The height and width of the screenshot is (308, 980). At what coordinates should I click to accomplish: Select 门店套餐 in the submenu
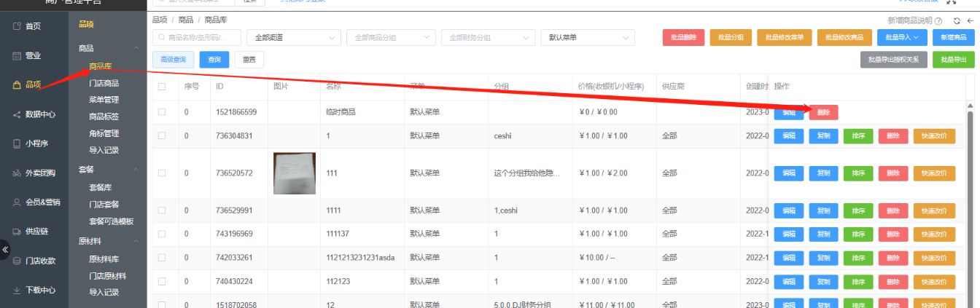[104, 204]
